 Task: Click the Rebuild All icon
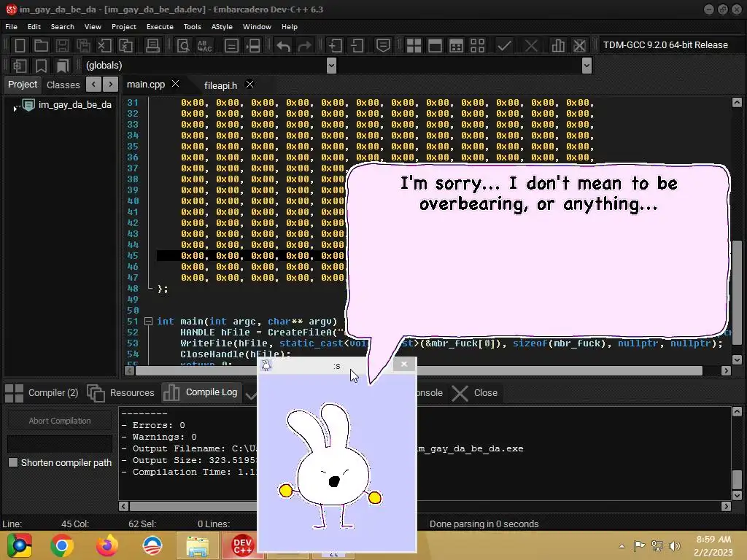coord(477,46)
